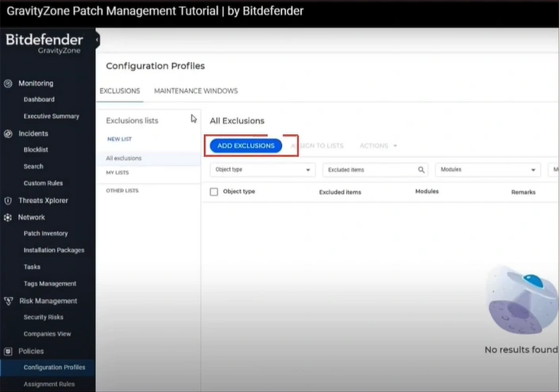Click the search magnifier in Excluded items
The height and width of the screenshot is (392, 559).
coord(422,170)
